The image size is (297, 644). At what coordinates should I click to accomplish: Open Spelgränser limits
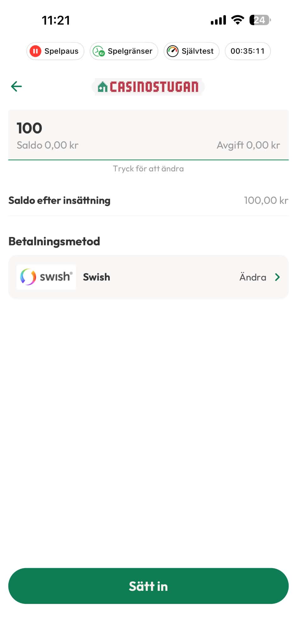click(x=124, y=51)
